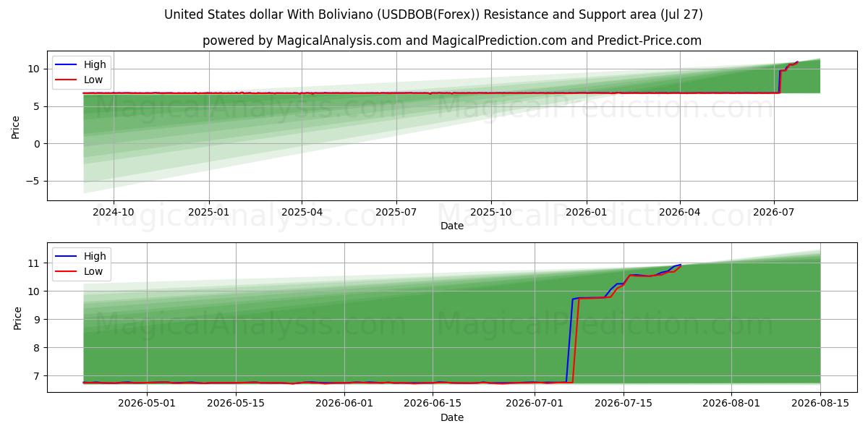
Task: Click the 2025-07 date tick label
Action: tap(396, 213)
